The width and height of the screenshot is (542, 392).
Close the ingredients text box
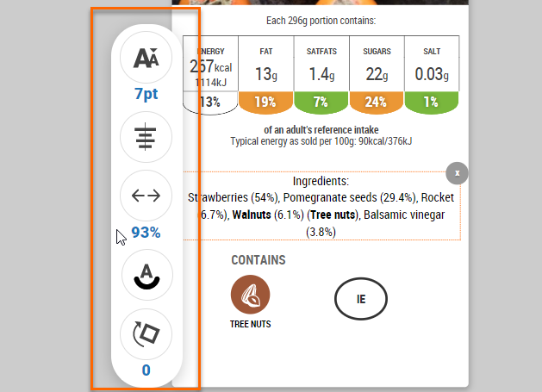click(x=458, y=172)
